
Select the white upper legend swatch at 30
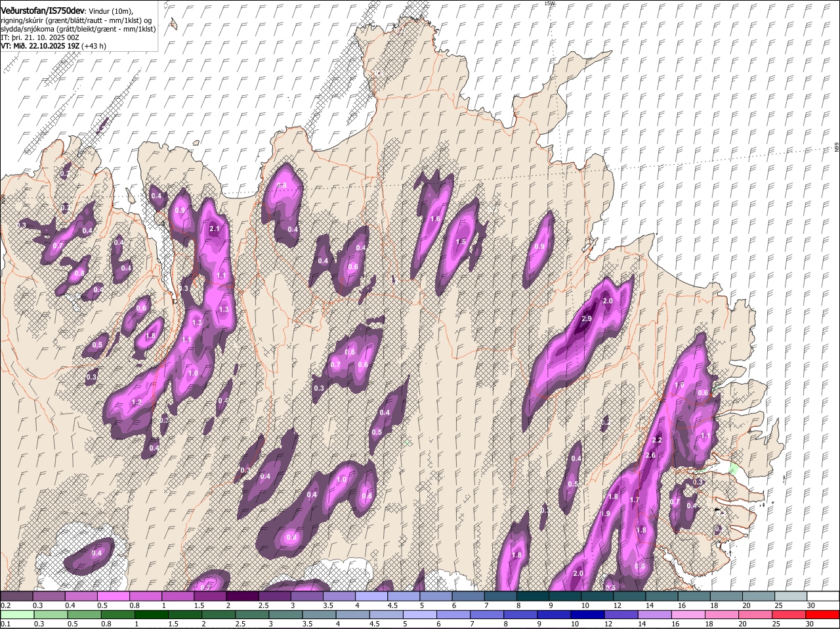[x=824, y=596]
